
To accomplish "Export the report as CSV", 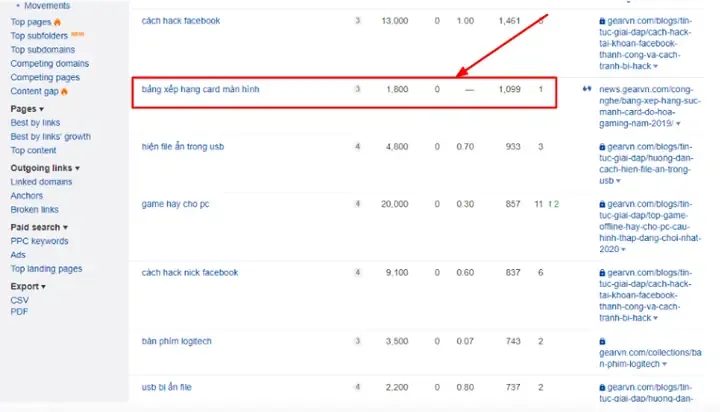I will (19, 300).
